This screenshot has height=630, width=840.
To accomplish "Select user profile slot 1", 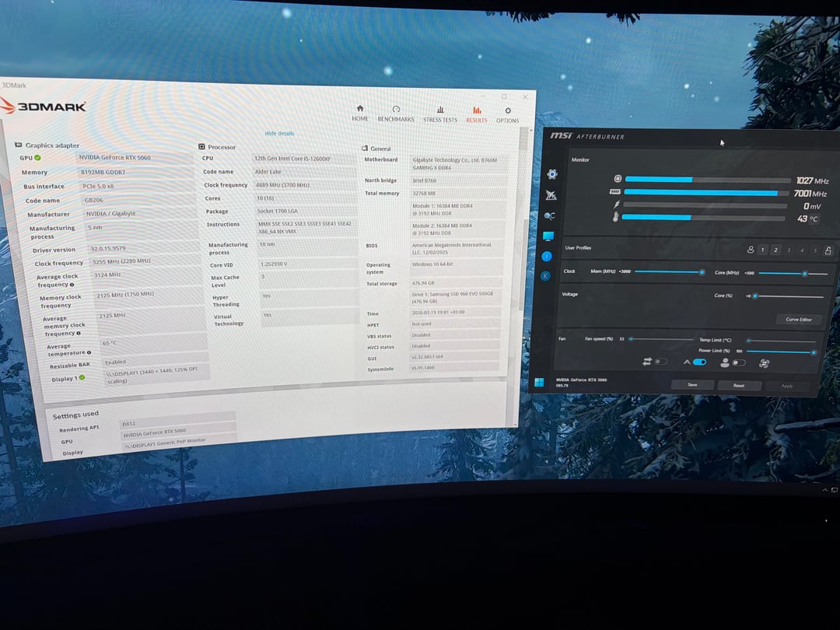I will point(763,250).
